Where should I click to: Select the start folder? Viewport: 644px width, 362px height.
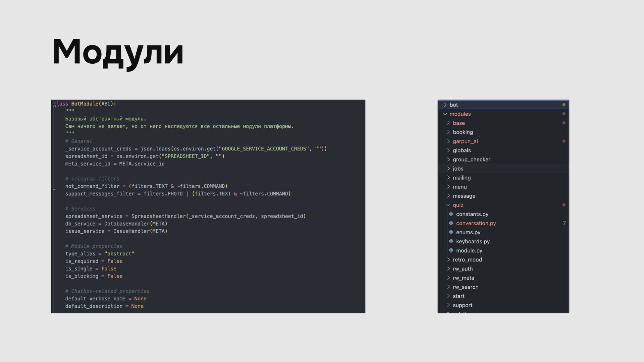coord(459,296)
